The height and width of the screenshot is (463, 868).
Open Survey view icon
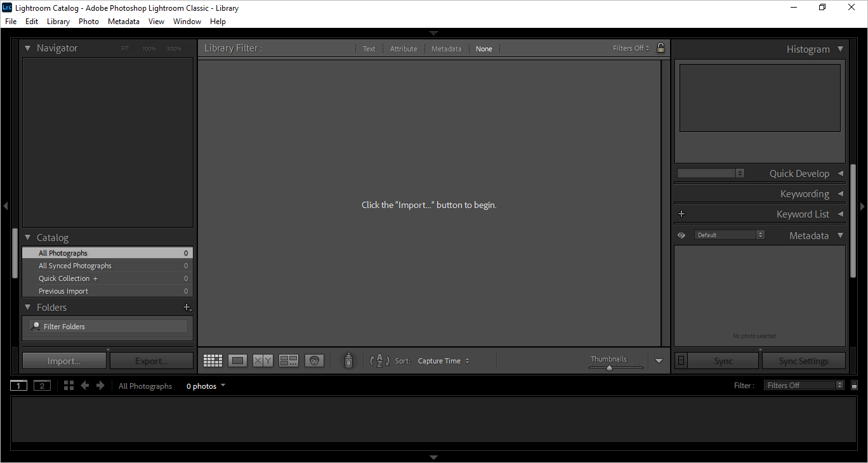289,361
